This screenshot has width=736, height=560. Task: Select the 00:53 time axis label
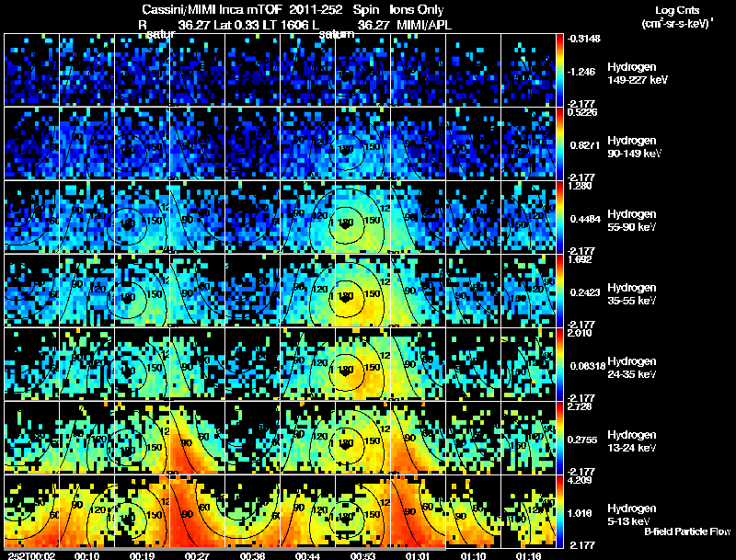(x=363, y=555)
